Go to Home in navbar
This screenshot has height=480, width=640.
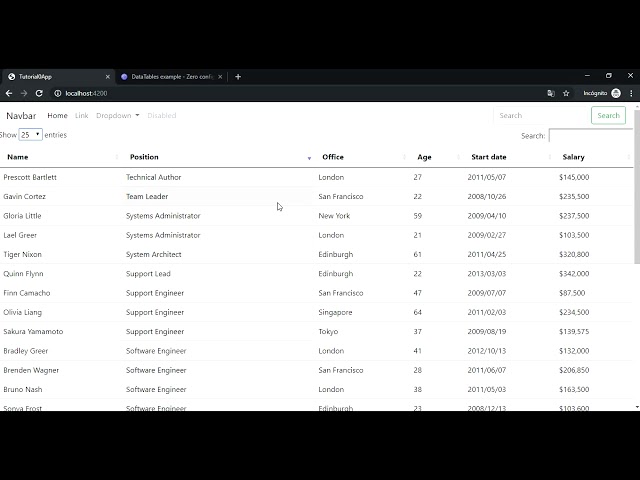coord(57,116)
